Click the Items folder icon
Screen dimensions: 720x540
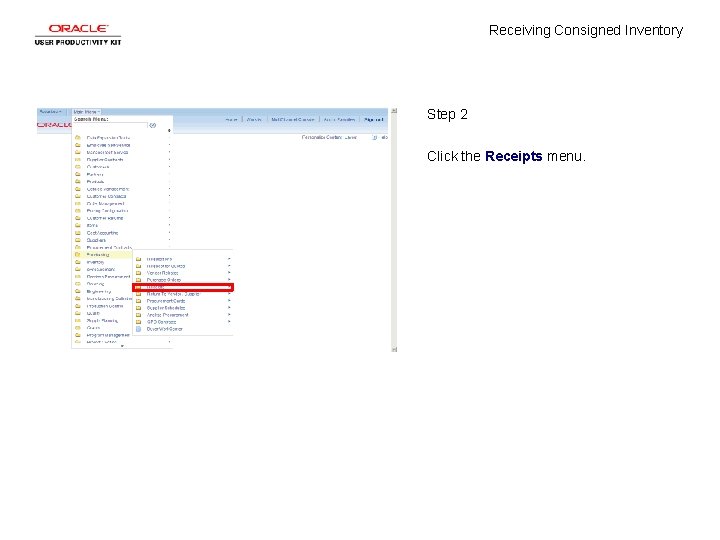click(x=78, y=225)
